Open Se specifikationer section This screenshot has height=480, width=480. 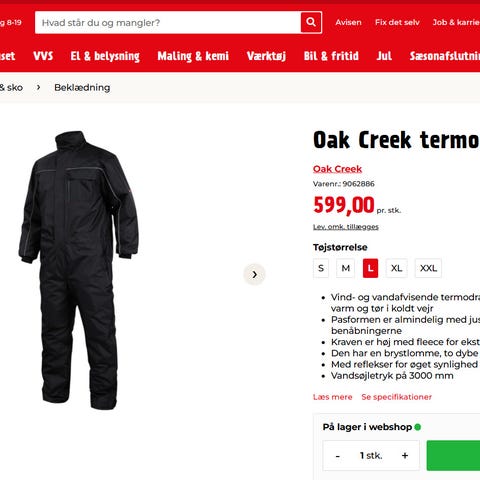coord(397,397)
